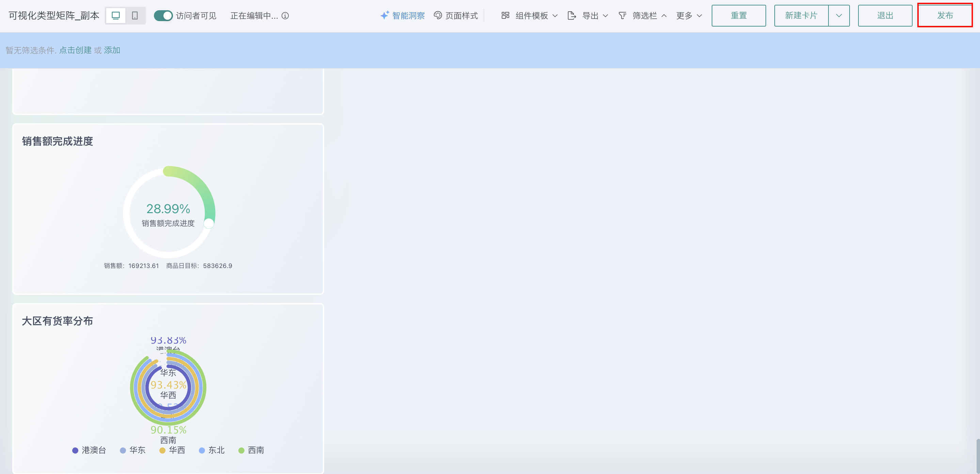The width and height of the screenshot is (980, 474).
Task: Switch to desktop layout view icon
Action: tap(116, 16)
